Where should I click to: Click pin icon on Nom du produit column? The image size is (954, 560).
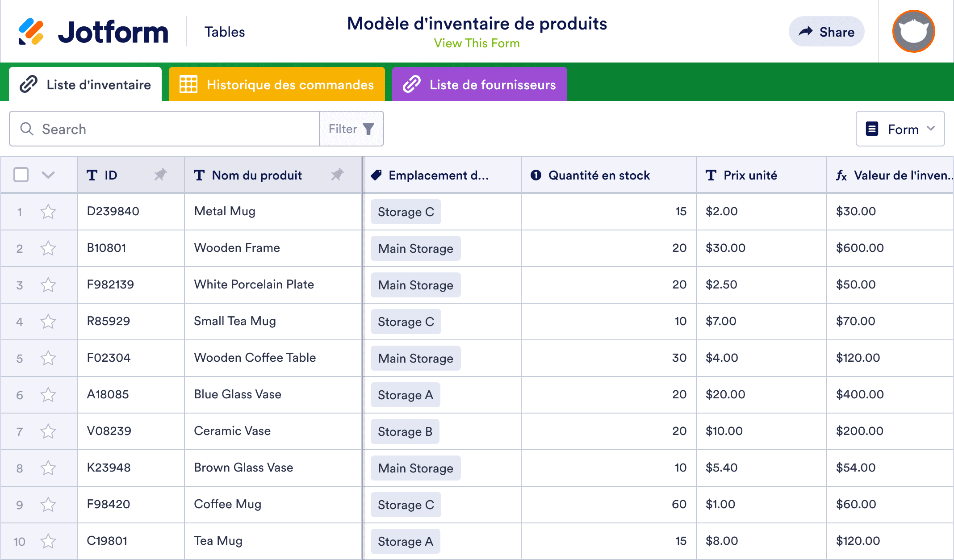point(337,175)
